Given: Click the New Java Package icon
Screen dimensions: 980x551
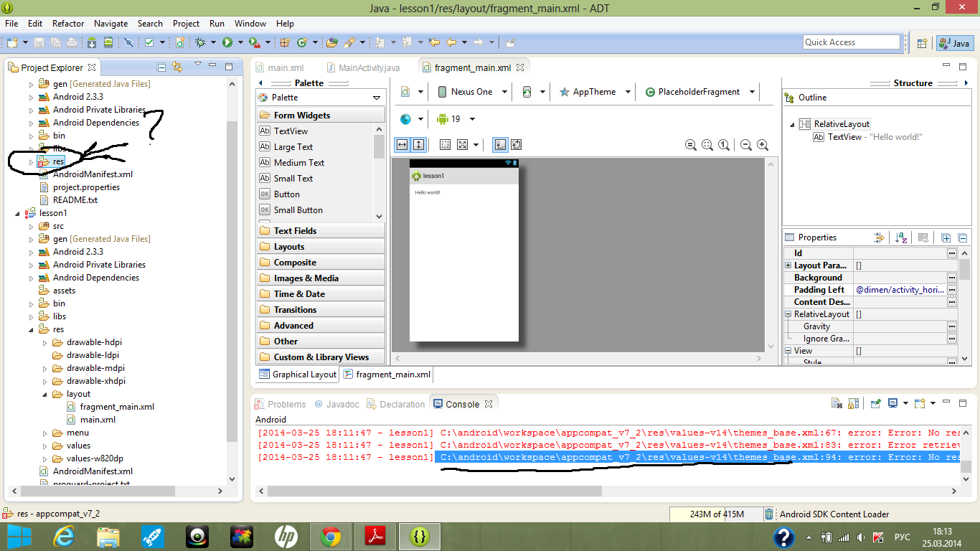Looking at the screenshot, I should coord(285,42).
